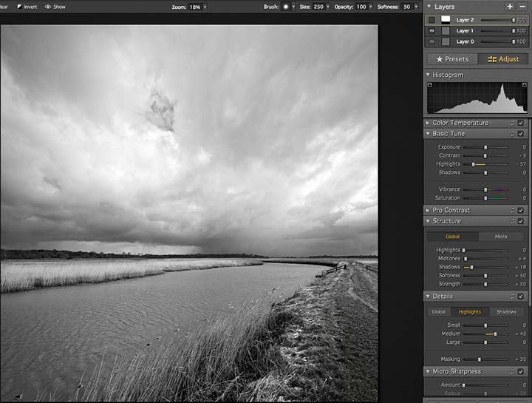
Task: Disable Basic Tune checkbox
Action: 521,134
